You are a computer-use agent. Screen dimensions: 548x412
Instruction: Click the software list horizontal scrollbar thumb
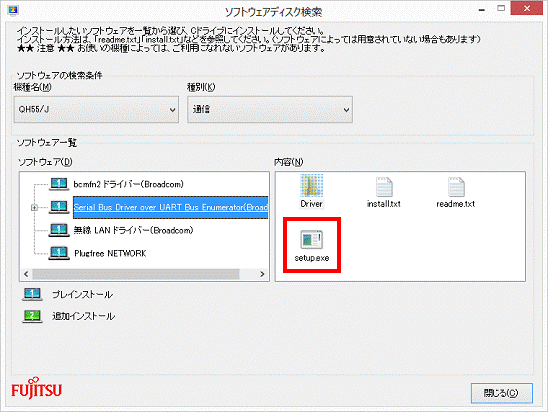(136, 274)
